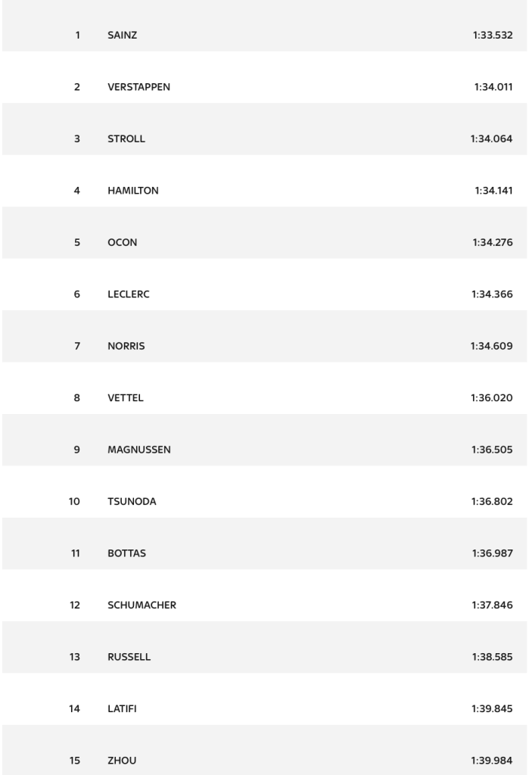This screenshot has width=532, height=775.
Task: Select the NORRIS driver name
Action: click(126, 346)
